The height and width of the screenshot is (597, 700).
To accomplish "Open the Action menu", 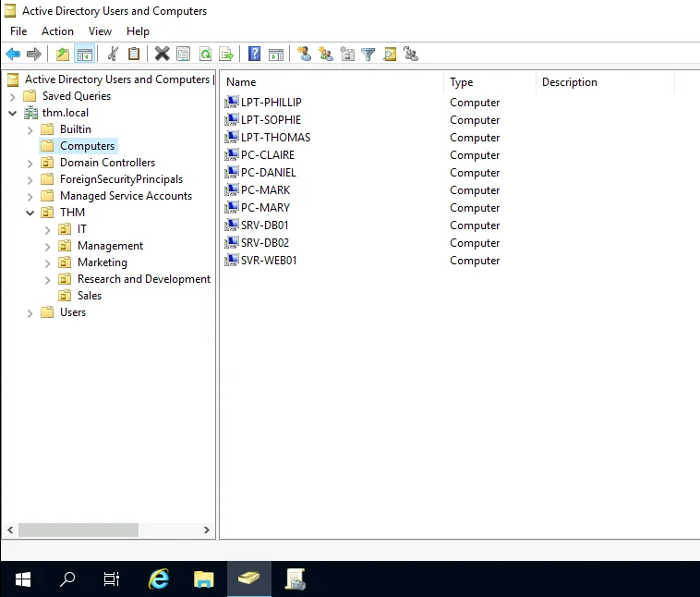I will (57, 31).
